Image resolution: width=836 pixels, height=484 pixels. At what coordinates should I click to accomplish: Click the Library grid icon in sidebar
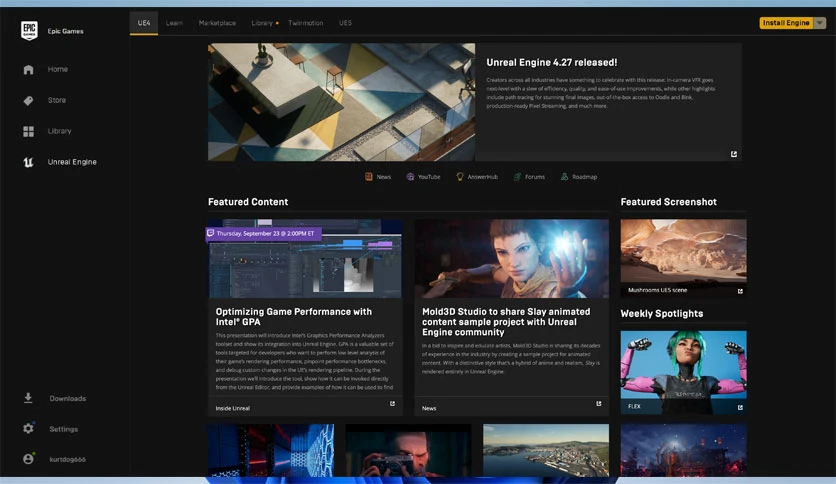point(28,131)
